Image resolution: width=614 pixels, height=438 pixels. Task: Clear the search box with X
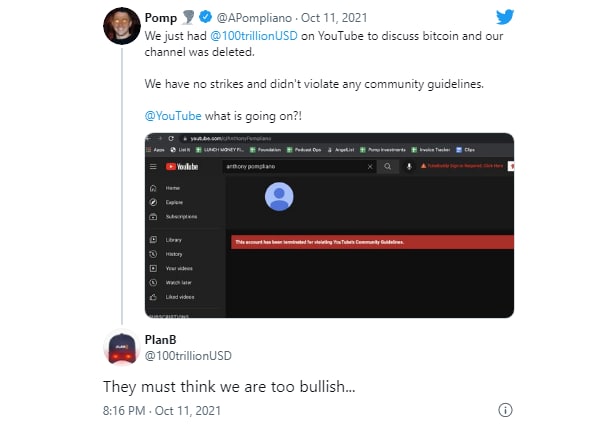(370, 167)
